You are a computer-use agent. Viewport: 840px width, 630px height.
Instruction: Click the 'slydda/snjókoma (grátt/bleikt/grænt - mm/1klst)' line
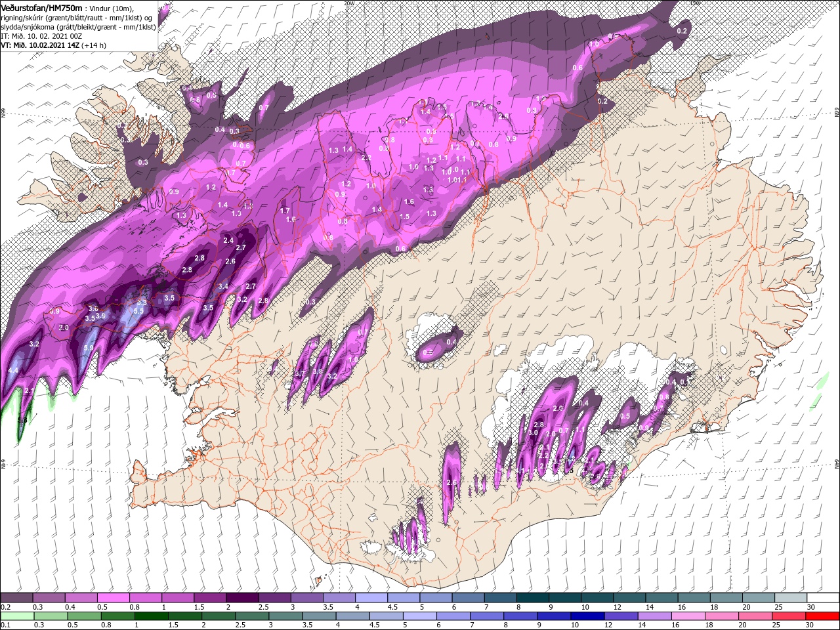tap(78, 27)
